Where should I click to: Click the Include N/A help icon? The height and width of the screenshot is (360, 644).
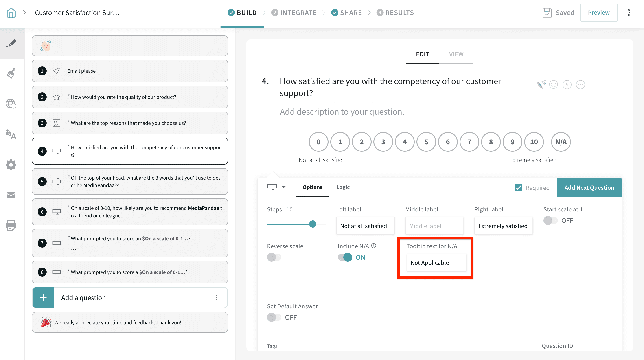(x=374, y=246)
